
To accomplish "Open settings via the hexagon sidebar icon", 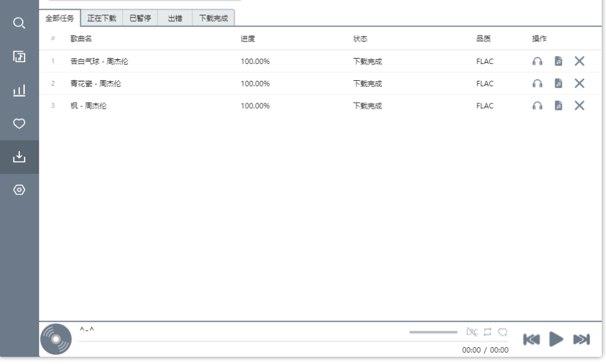I will point(19,190).
